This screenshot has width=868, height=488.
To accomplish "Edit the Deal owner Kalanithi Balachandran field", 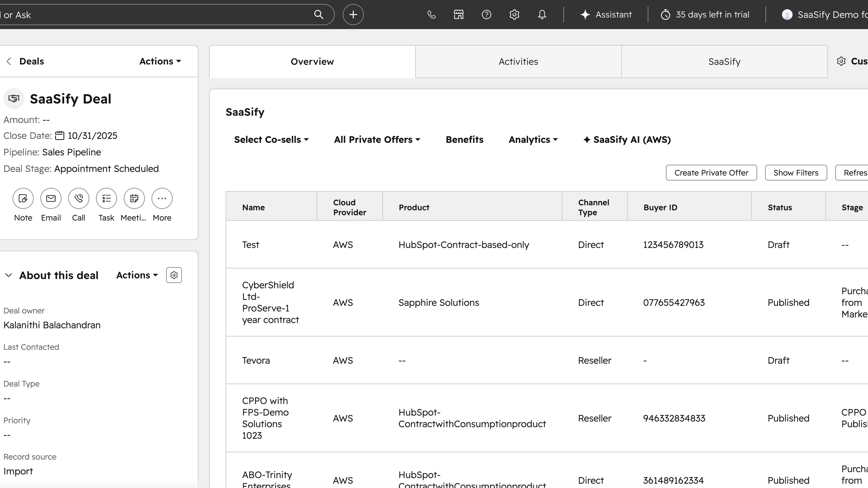I will (x=52, y=325).
